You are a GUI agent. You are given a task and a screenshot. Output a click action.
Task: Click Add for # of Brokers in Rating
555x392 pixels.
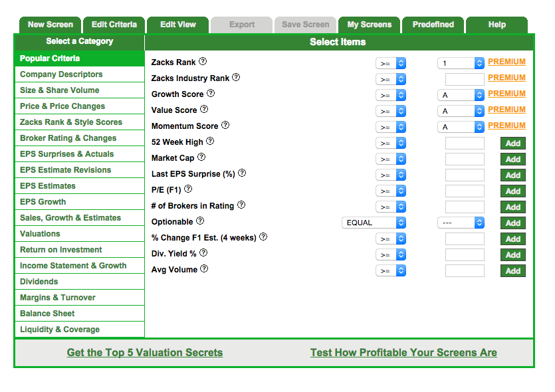(513, 207)
